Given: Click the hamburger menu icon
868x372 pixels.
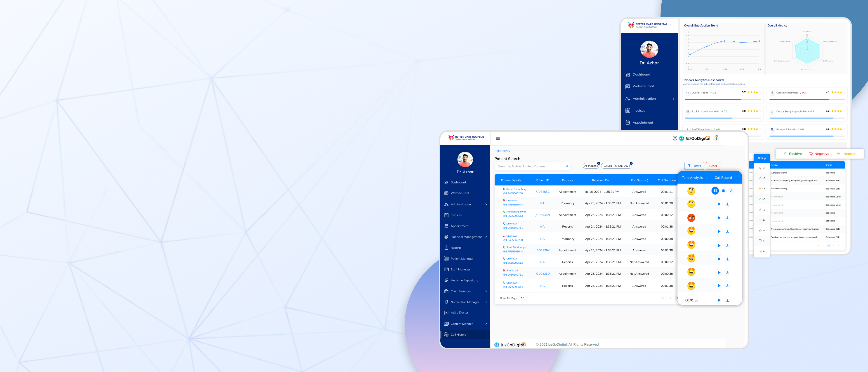Looking at the screenshot, I should pyautogui.click(x=498, y=138).
